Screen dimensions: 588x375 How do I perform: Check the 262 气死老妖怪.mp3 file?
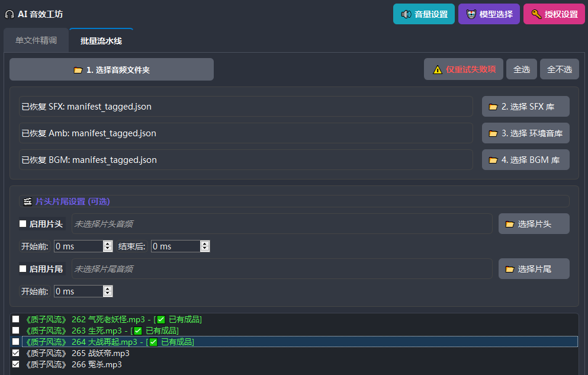pos(16,319)
